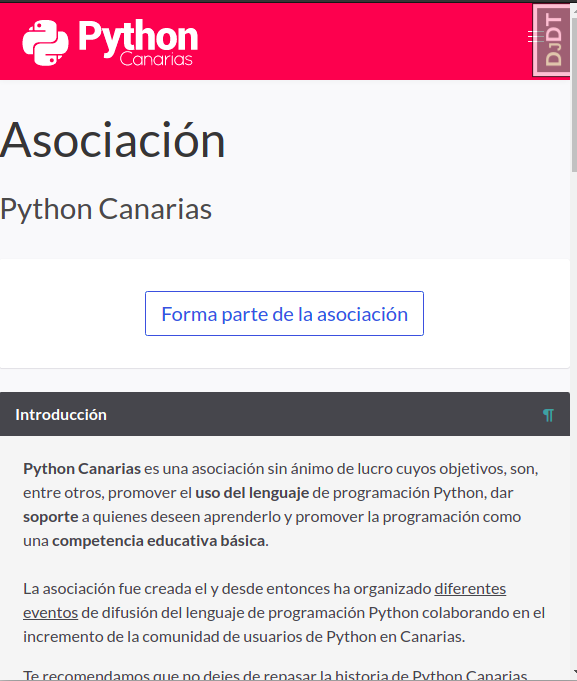Image resolution: width=577 pixels, height=681 pixels.
Task: Click the Forma parte de la asociación button
Action: click(284, 314)
